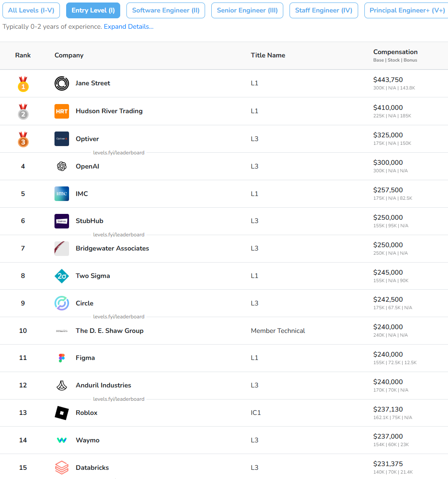This screenshot has height=479, width=448.
Task: Switch to Software Engineer (II) tab
Action: pyautogui.click(x=166, y=10)
